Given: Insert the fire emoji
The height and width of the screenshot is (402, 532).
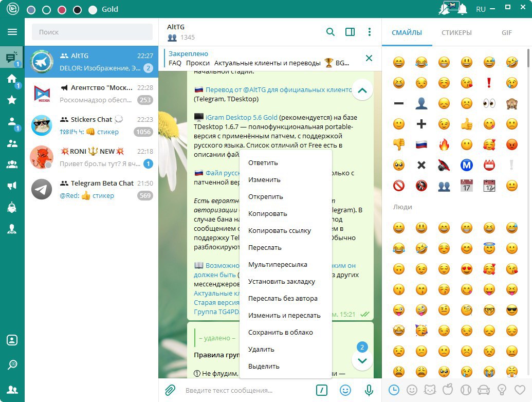Looking at the screenshot, I should point(444,145).
